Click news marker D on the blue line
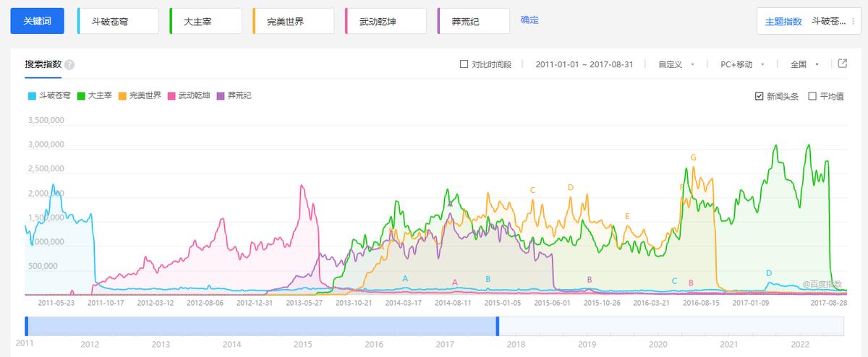Screen dimensions: 868x357 pos(769,273)
